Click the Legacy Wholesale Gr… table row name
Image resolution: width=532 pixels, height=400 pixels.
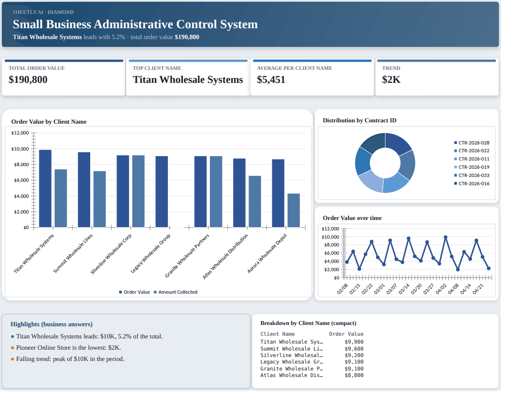[292, 362]
